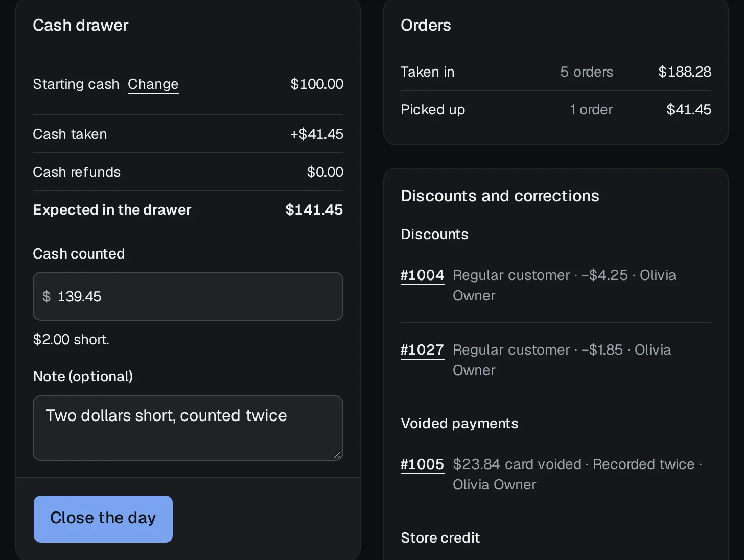Click the $0.00 cash refunds value
The height and width of the screenshot is (560, 744).
[x=325, y=172]
